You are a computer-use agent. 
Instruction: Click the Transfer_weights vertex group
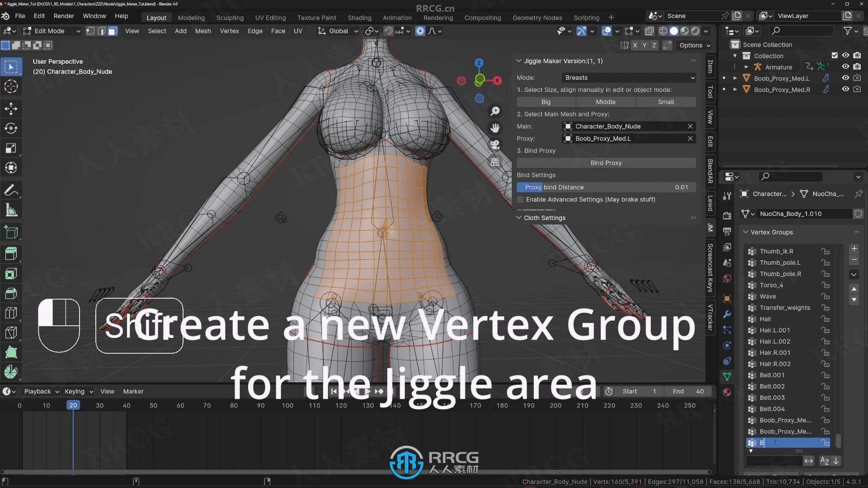coord(784,307)
